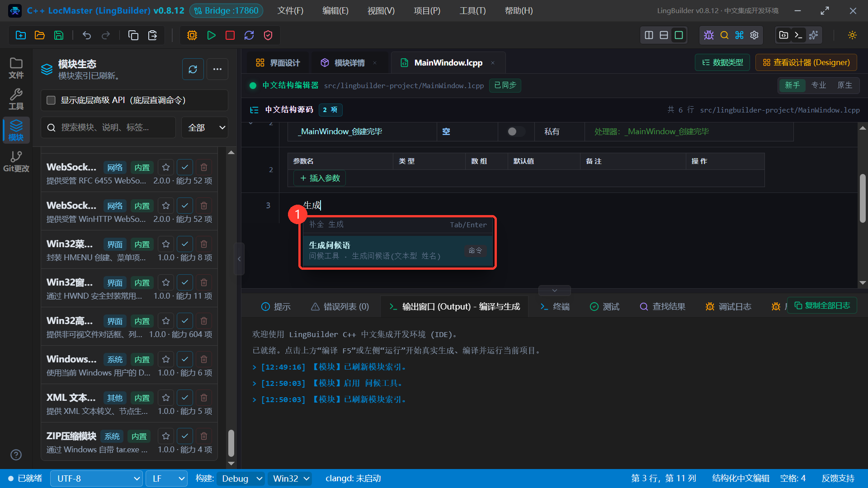Open the 工具 sidebar panel
This screenshot has width=868, height=488.
point(16,99)
